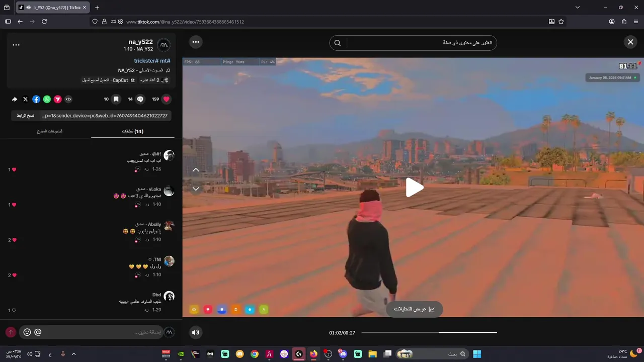
Task: Open the three-dot menu in the creator info card
Action: pos(16,45)
